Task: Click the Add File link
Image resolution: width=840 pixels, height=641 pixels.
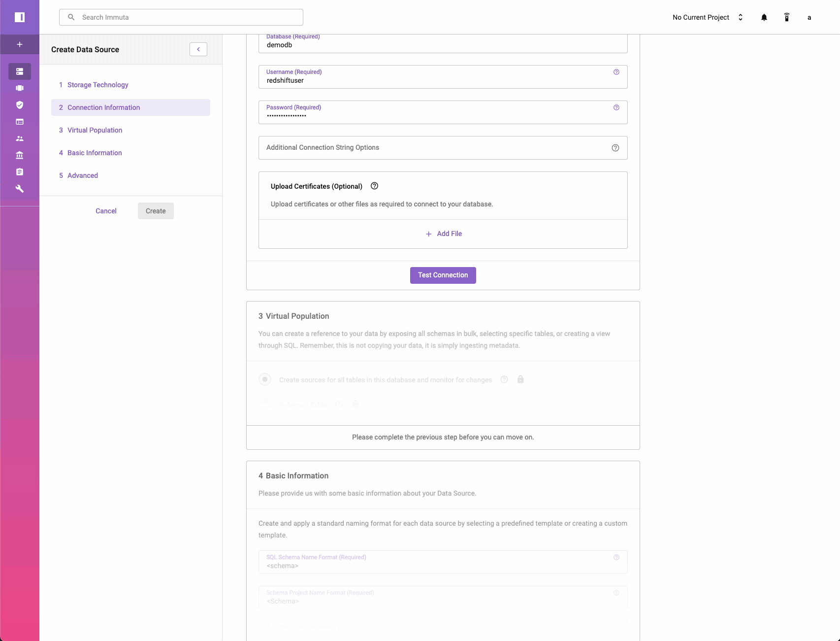Action: tap(444, 234)
